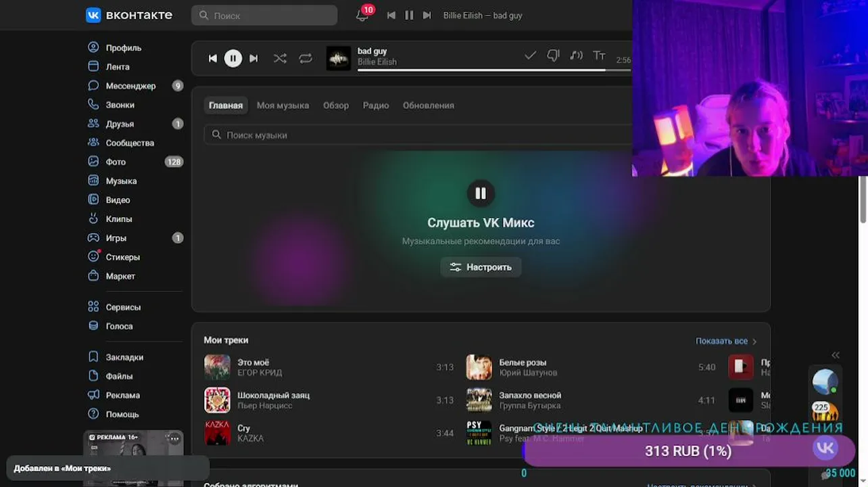This screenshot has height=487, width=868.
Task: Open Голоса in the sidebar
Action: 119,326
